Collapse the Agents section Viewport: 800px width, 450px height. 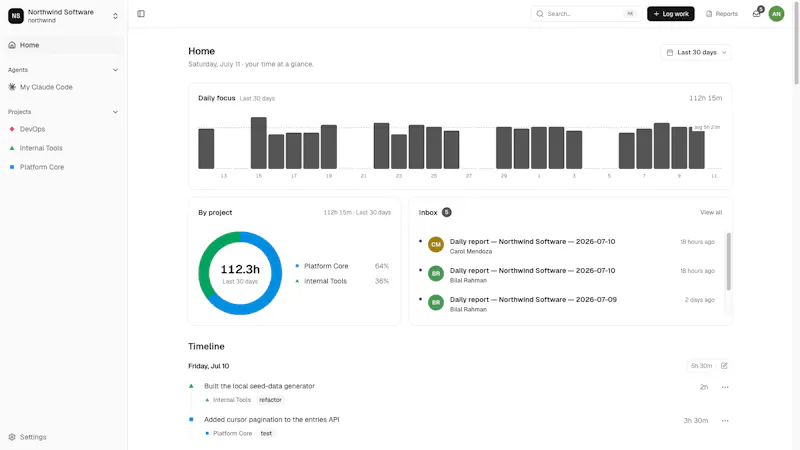click(x=115, y=70)
